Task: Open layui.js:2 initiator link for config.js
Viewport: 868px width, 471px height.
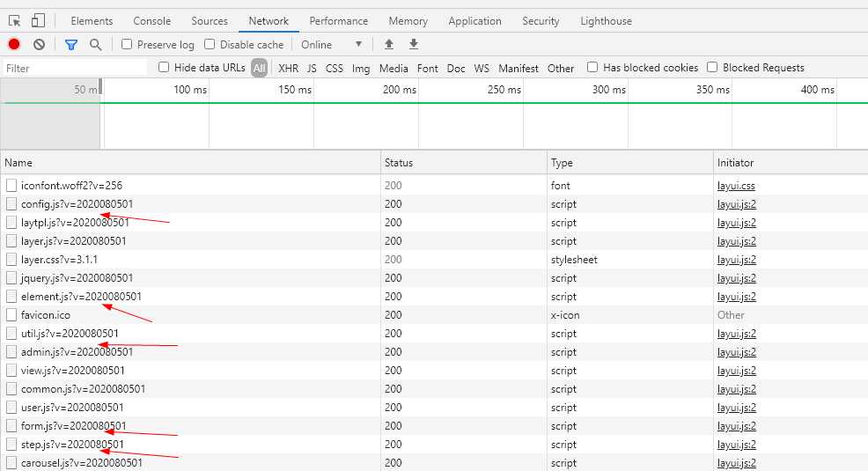Action: (x=736, y=203)
